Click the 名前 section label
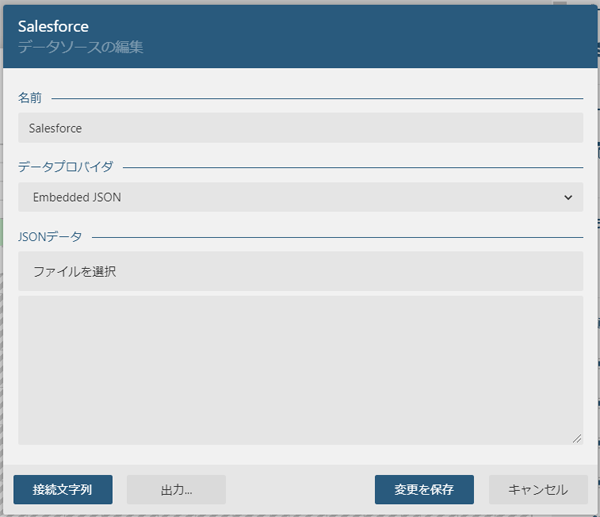The height and width of the screenshot is (517, 600). pyautogui.click(x=30, y=98)
